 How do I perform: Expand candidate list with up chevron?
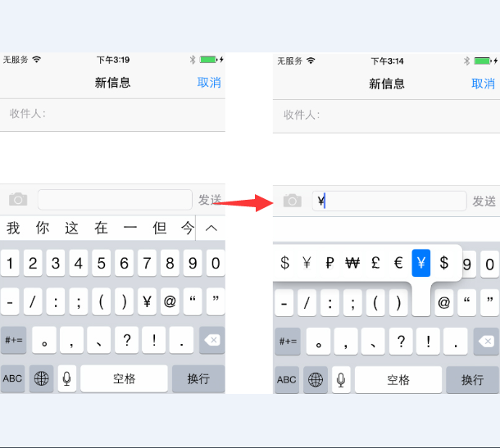(211, 229)
